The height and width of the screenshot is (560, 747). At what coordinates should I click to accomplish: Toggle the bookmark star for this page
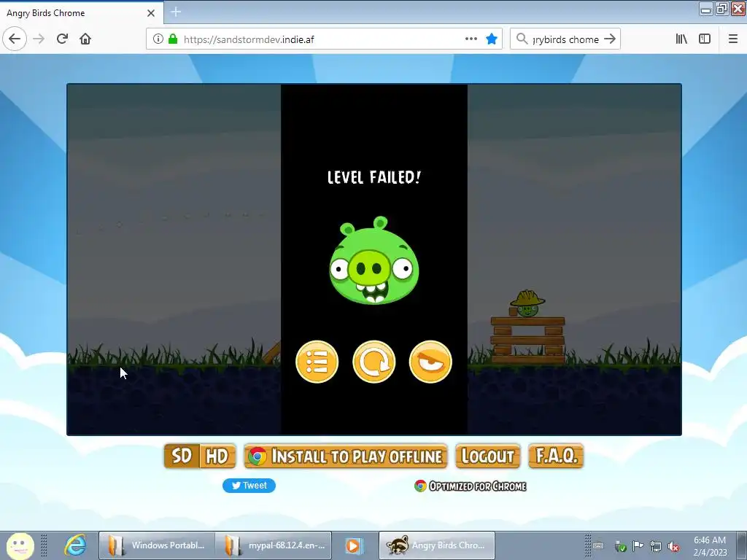tap(492, 39)
